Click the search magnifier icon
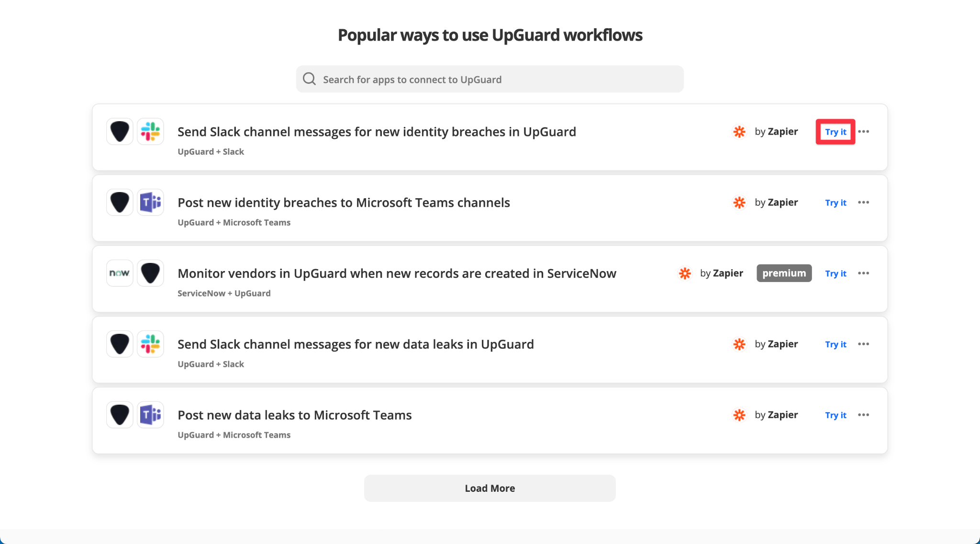 click(x=309, y=78)
